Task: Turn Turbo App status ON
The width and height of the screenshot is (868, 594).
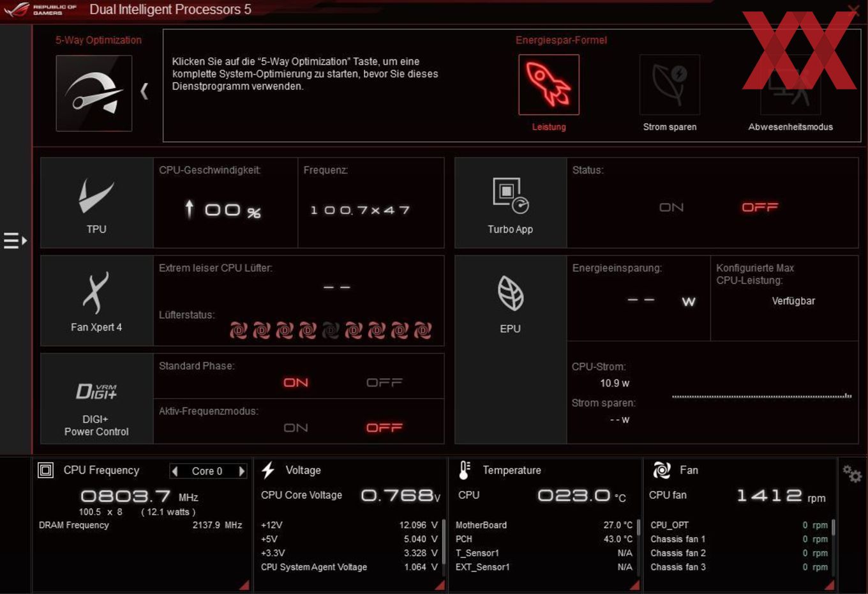Action: (671, 208)
